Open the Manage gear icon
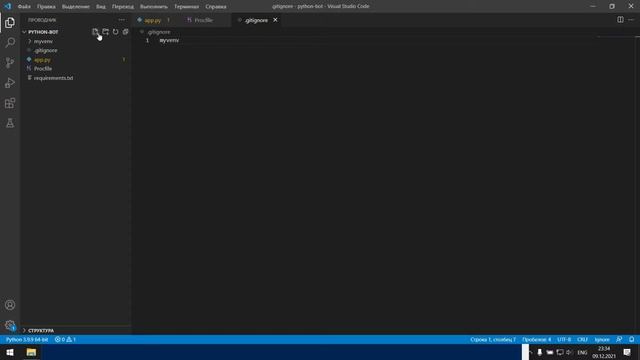 10,325
